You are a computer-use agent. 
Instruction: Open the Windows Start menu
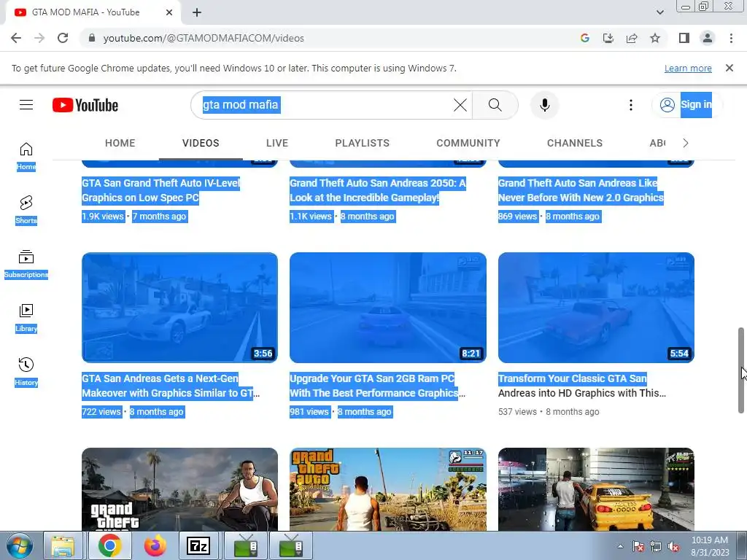point(20,545)
